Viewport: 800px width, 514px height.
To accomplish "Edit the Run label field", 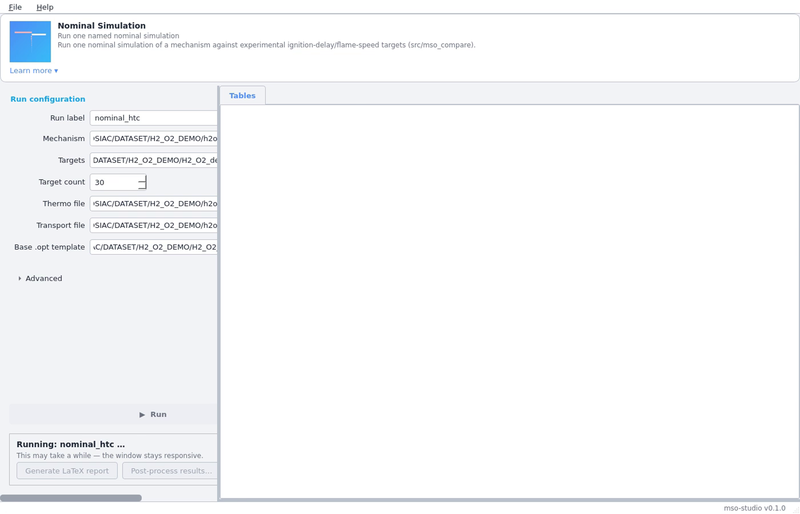I will [x=154, y=118].
